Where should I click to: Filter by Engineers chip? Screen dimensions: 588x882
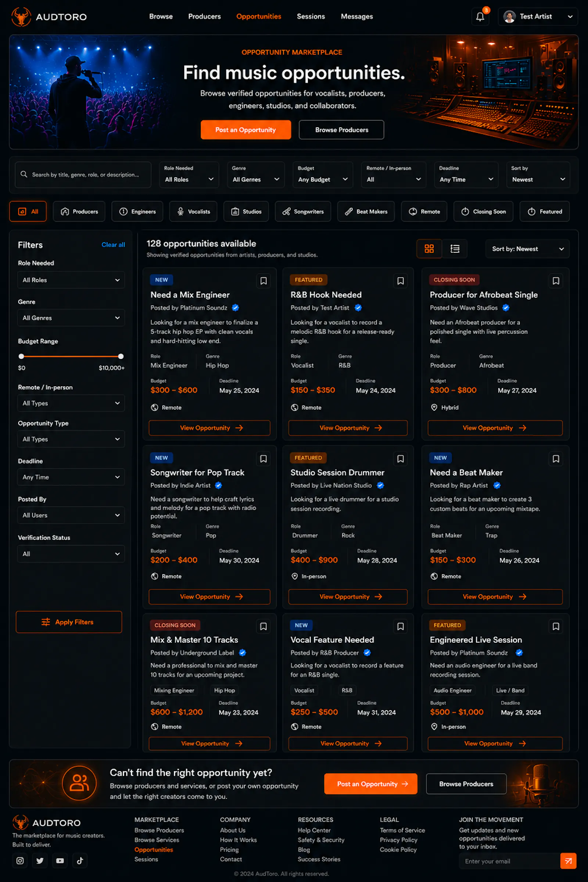pyautogui.click(x=137, y=212)
